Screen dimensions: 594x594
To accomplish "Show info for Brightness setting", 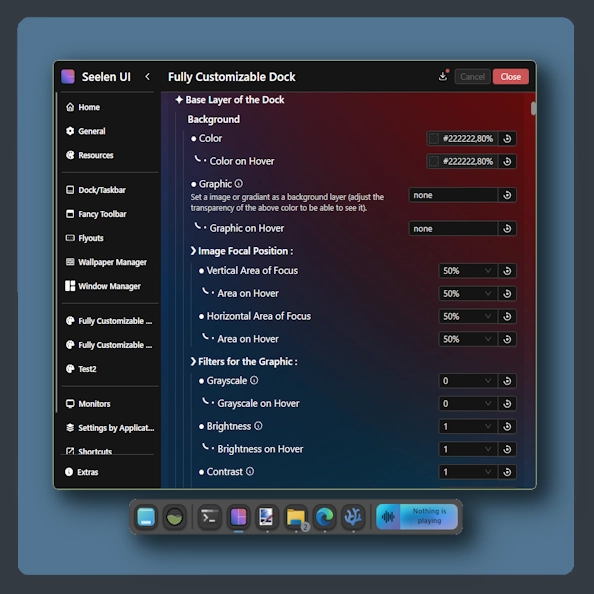I will coord(258,426).
